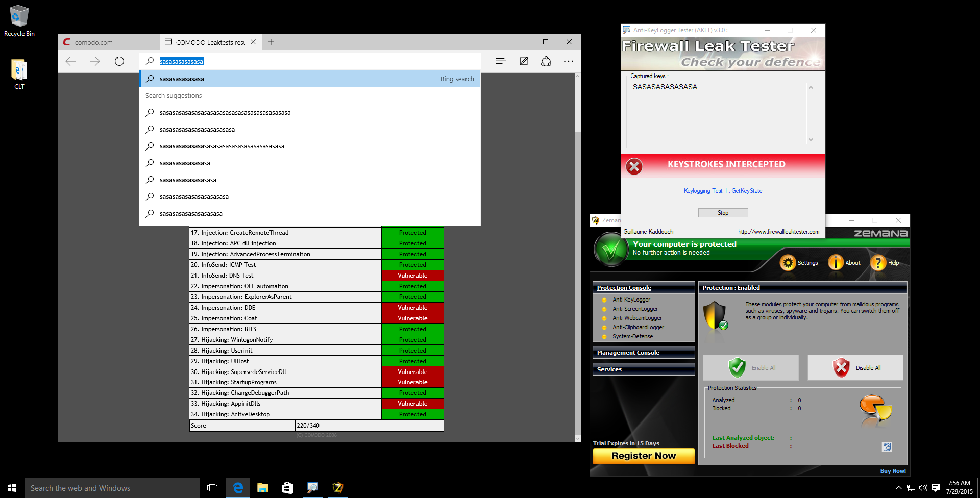Image resolution: width=980 pixels, height=498 pixels.
Task: Select the System-Defense module
Action: coord(633,336)
